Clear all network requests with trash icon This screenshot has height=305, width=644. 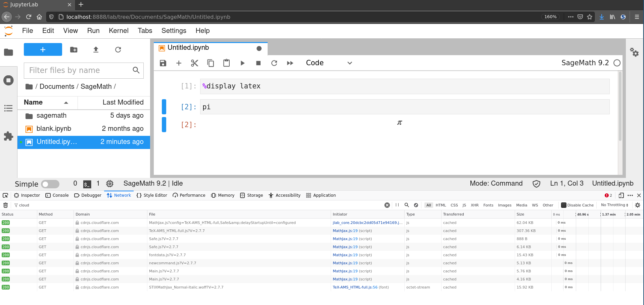5,205
